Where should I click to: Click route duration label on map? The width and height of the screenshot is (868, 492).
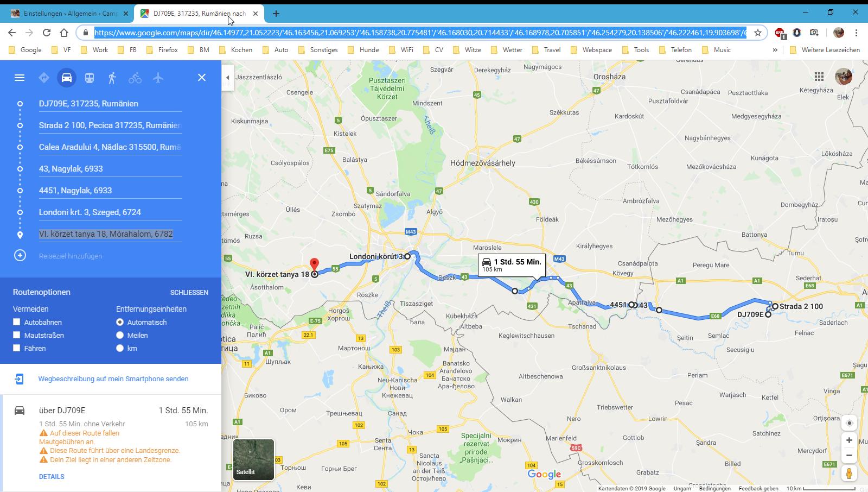[x=512, y=265]
